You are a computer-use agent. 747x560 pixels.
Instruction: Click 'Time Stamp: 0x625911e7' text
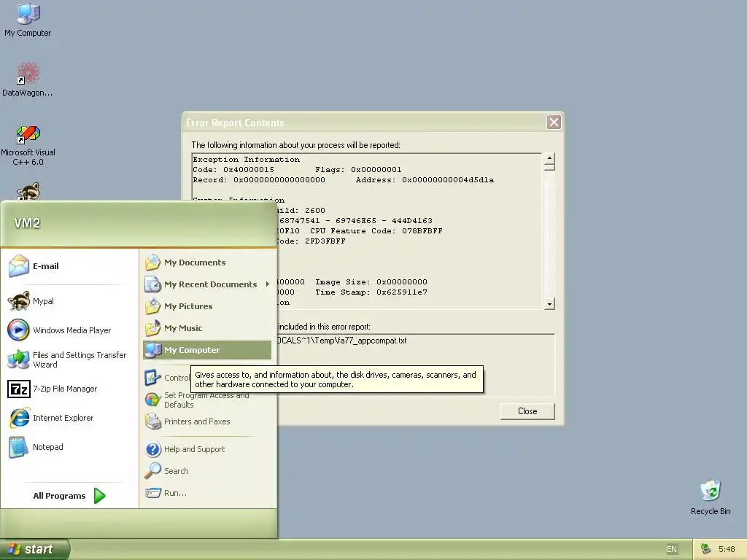[x=371, y=292]
